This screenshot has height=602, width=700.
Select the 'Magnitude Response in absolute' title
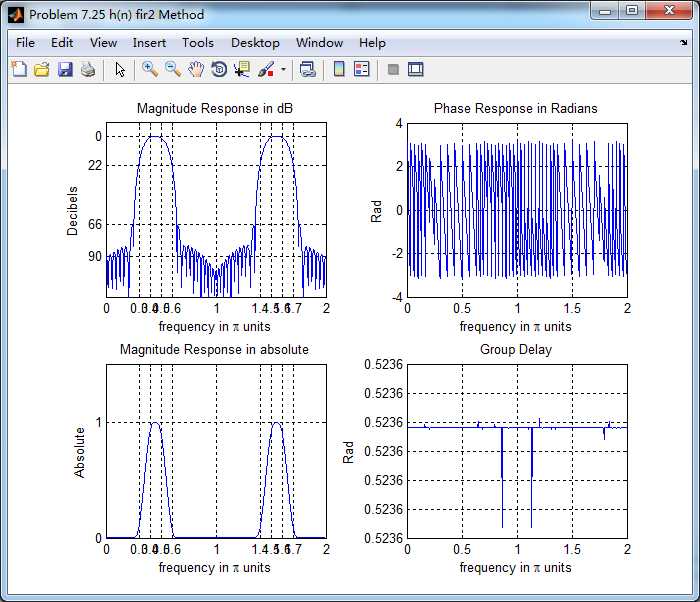pos(214,349)
